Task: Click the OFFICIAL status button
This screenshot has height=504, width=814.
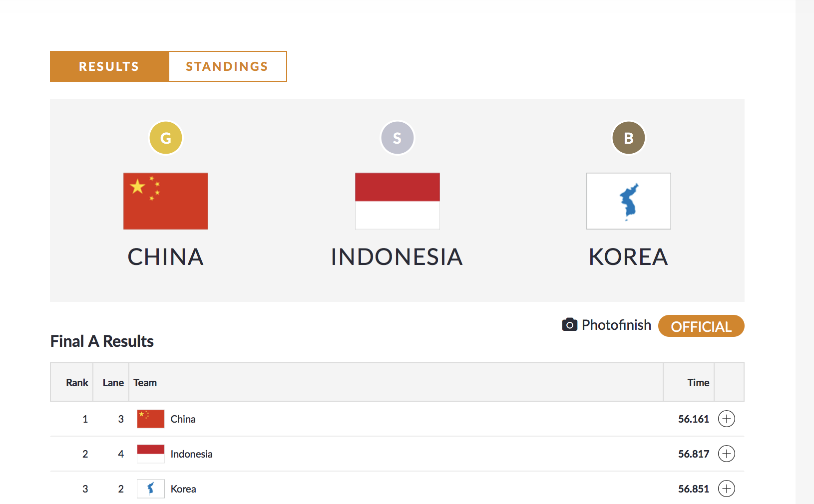Action: [x=701, y=326]
